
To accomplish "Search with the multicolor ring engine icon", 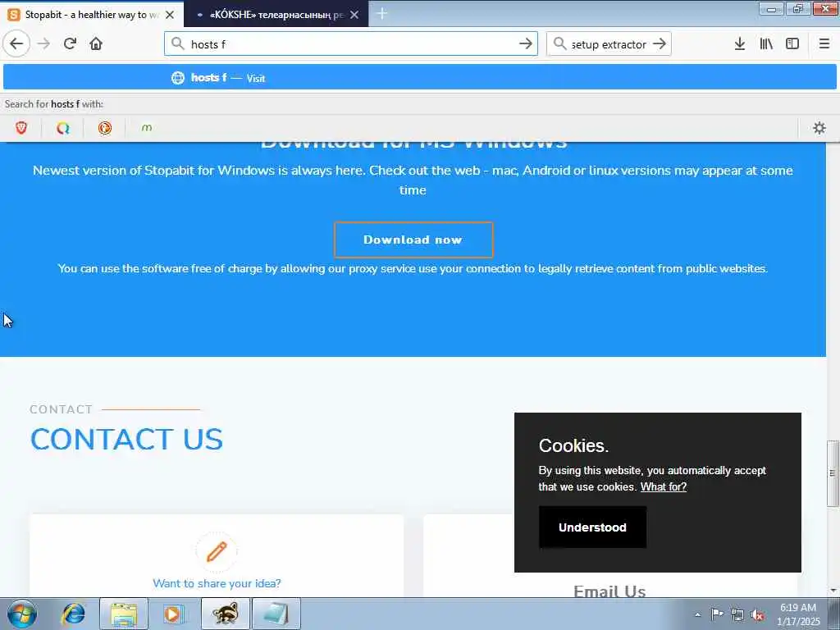I will point(63,128).
